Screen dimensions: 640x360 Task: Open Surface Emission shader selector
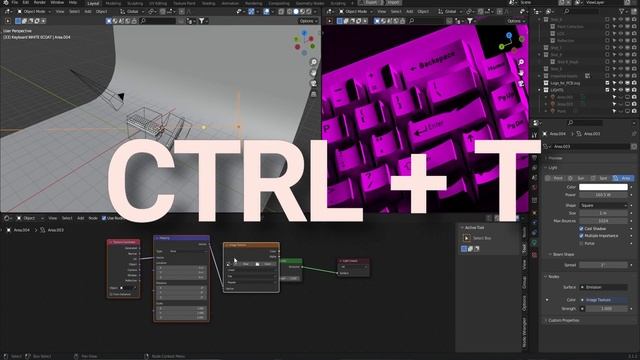[x=603, y=287]
